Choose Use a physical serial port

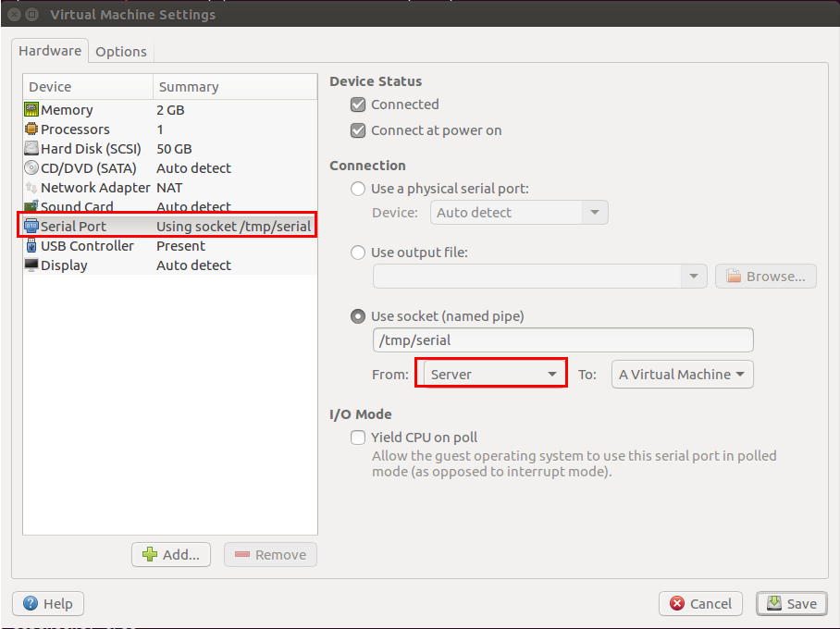point(358,189)
